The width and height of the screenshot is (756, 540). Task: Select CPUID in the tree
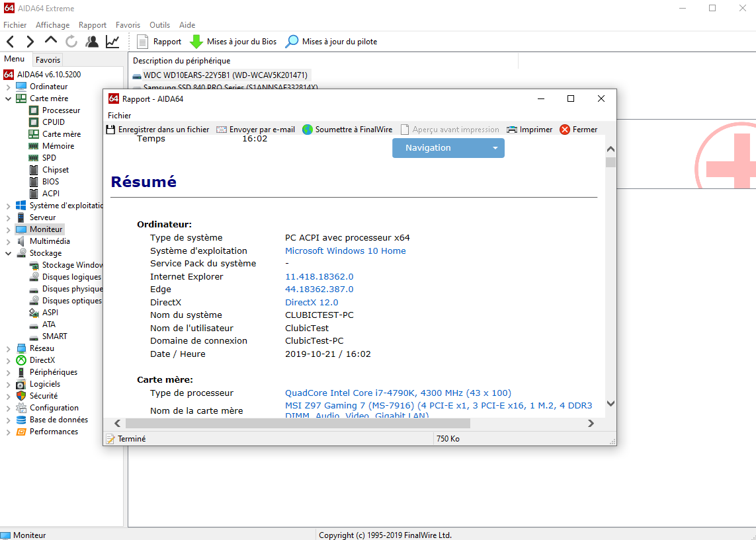point(53,122)
